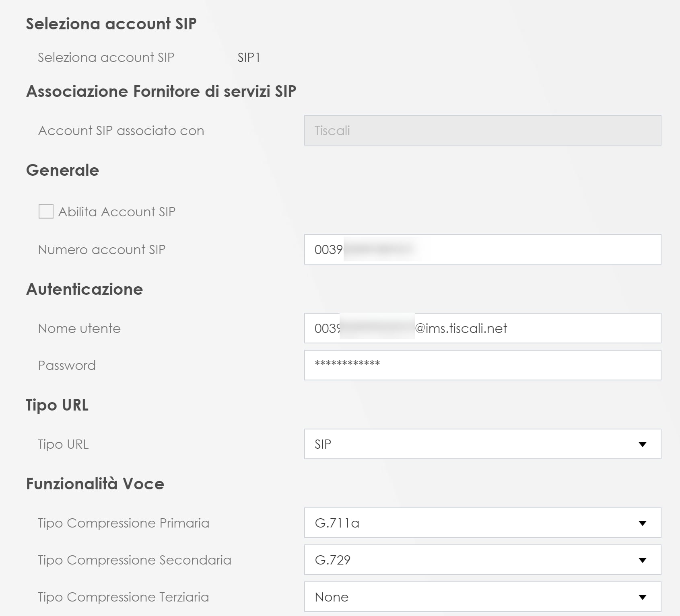The width and height of the screenshot is (680, 616).
Task: Click the Autenticazione section heading
Action: (x=84, y=289)
